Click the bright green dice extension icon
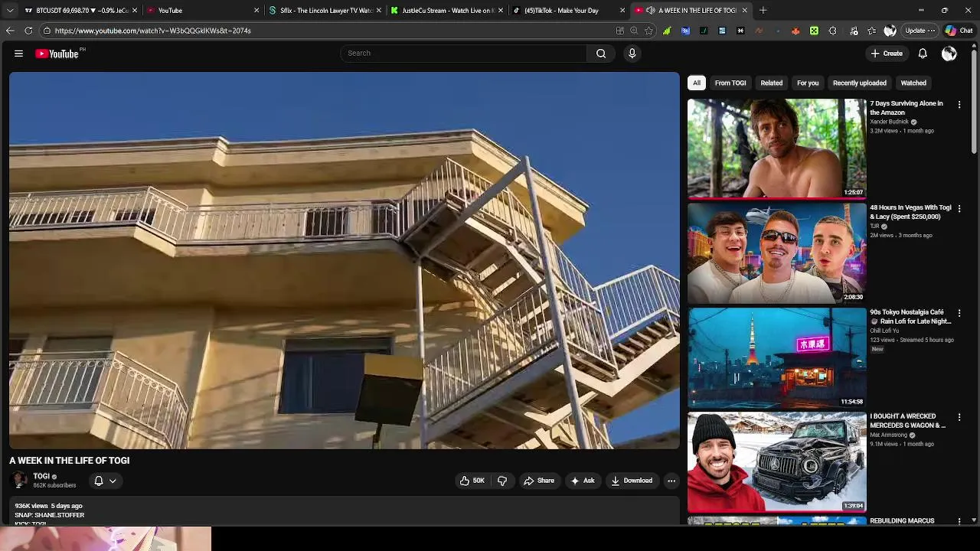 (814, 31)
